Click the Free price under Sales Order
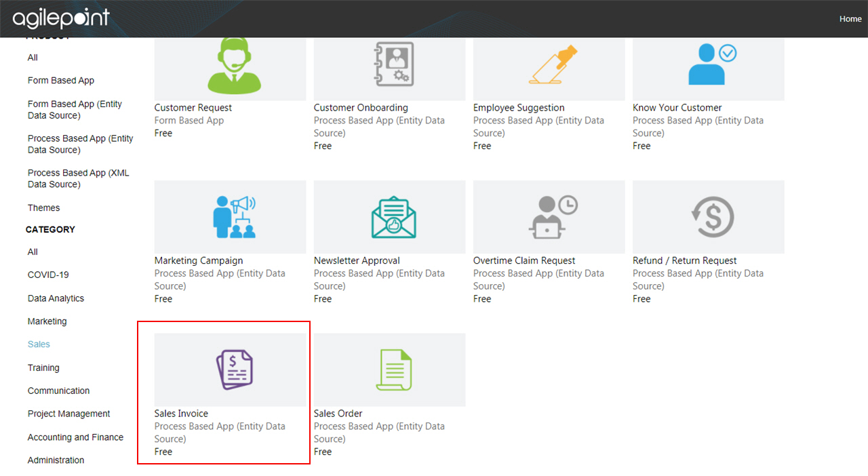Image resolution: width=868 pixels, height=476 pixels. click(323, 452)
